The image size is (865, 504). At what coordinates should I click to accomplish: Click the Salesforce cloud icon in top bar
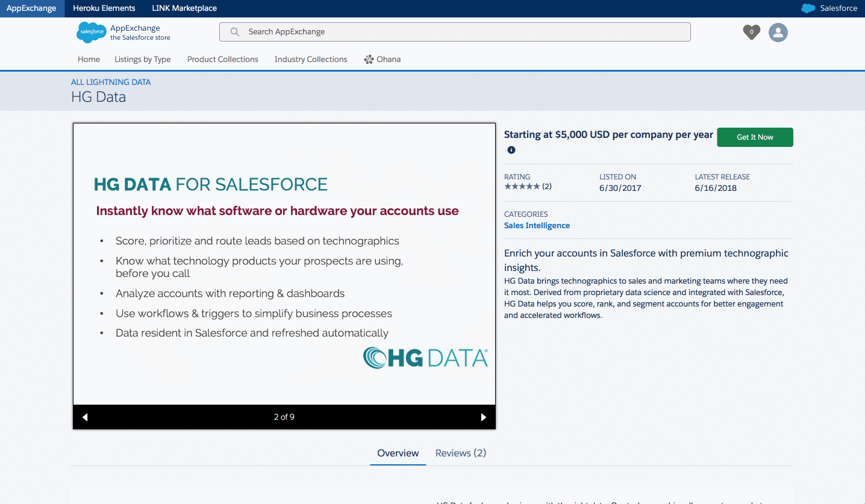pos(808,8)
